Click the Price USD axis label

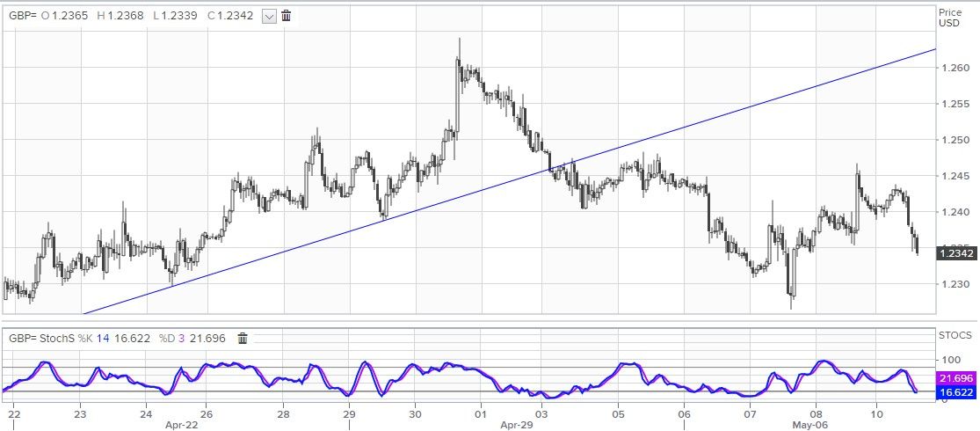[951, 18]
